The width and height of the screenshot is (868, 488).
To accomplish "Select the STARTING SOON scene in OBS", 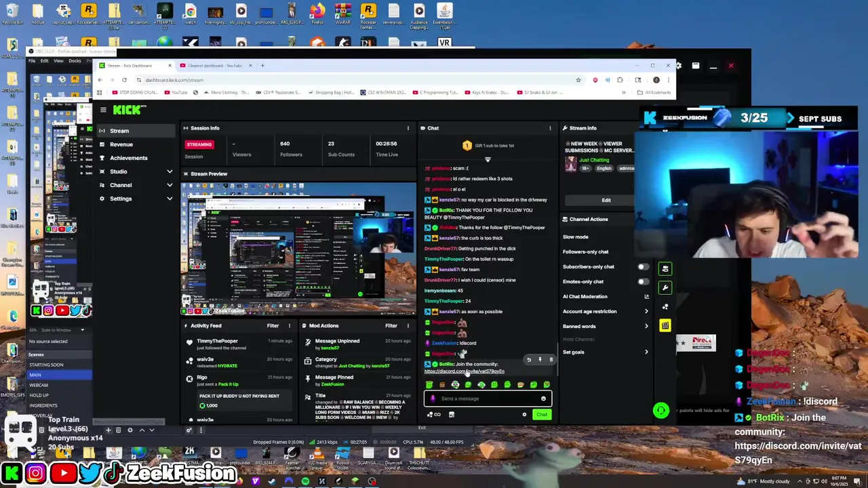I will (60, 365).
